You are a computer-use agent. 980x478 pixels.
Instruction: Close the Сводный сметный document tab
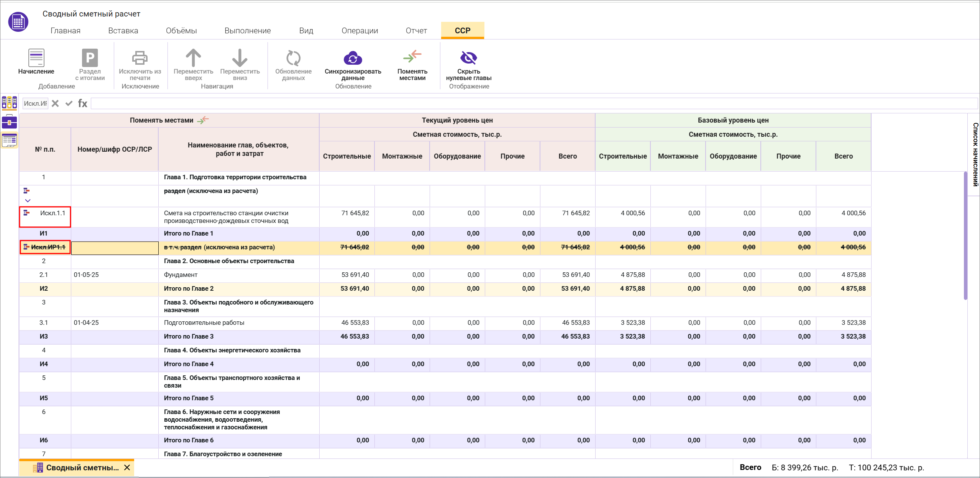coord(127,468)
